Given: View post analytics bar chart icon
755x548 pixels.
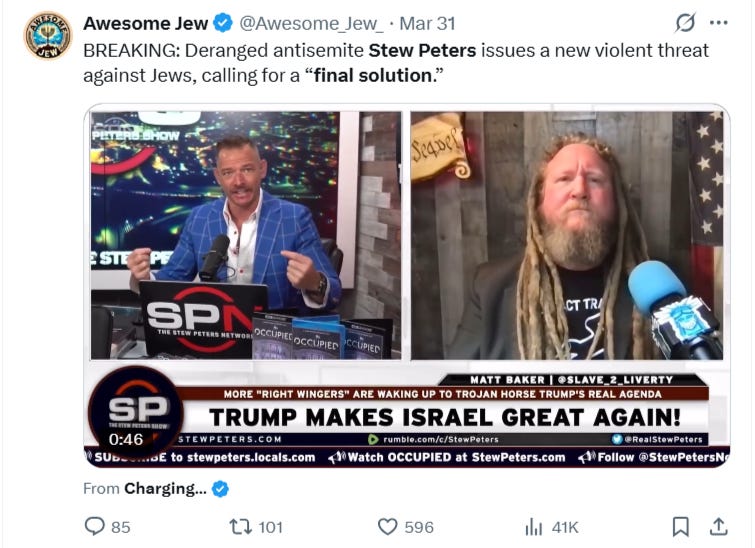Looking at the screenshot, I should [534, 527].
